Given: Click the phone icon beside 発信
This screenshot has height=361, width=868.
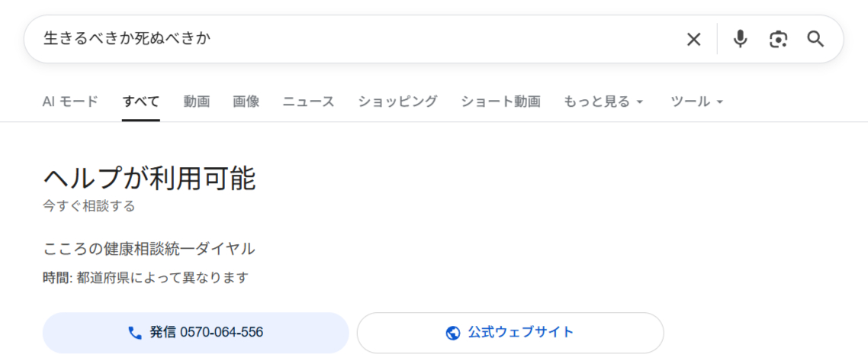Looking at the screenshot, I should pyautogui.click(x=135, y=333).
